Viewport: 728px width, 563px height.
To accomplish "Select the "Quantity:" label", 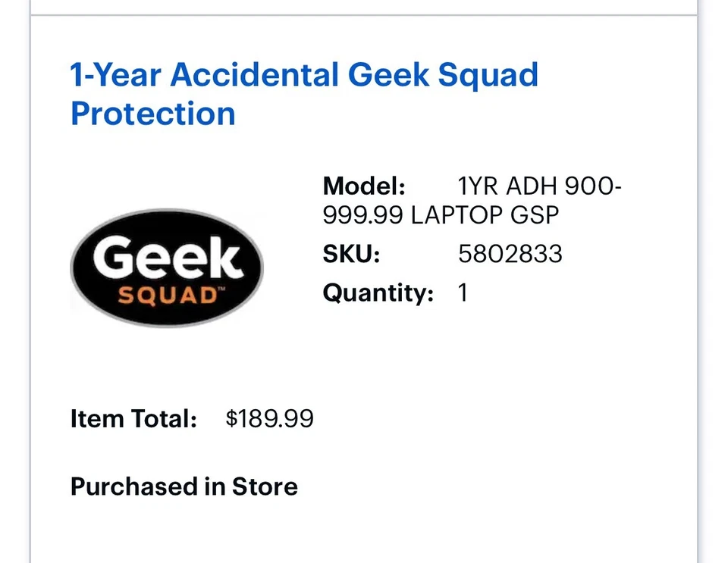I will tap(378, 292).
